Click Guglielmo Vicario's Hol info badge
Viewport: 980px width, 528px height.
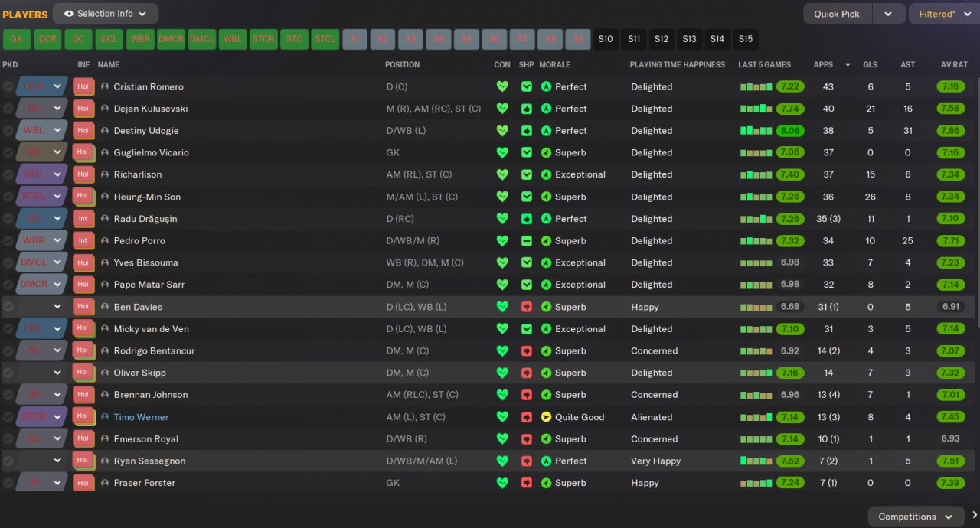(x=83, y=152)
